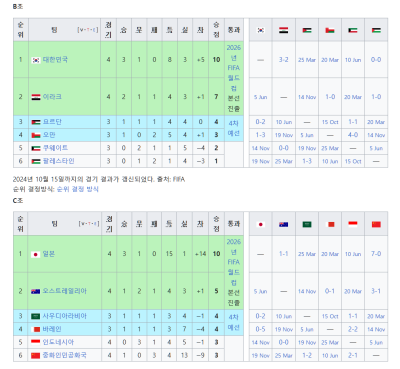Viewport: 400px width, 369px height.
Task: Open the 중화인민공화국 team link
Action: [x=65, y=355]
